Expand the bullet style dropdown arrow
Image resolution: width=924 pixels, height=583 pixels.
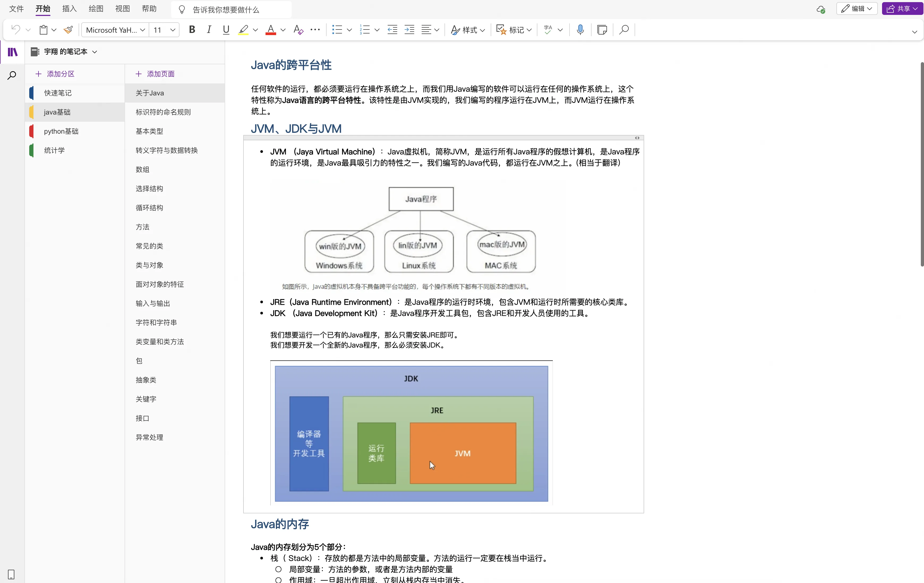[x=349, y=30]
